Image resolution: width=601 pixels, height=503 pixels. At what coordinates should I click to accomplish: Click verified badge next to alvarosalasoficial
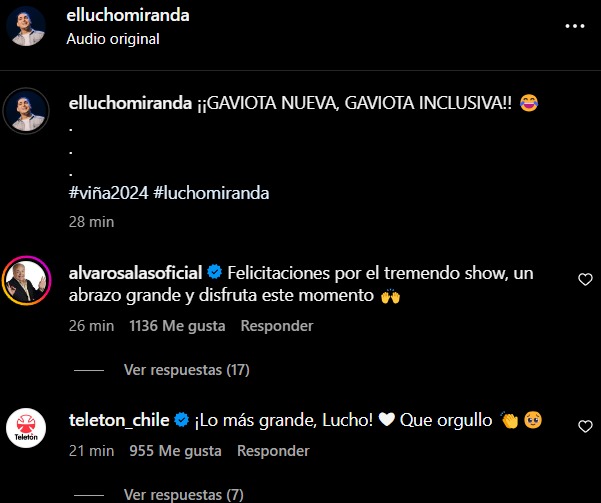tap(214, 272)
